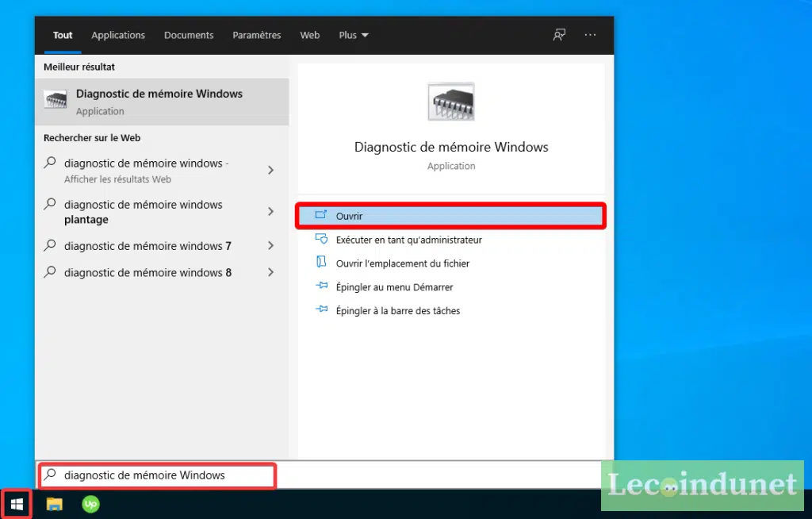Choose 'Ouvrir l'emplacement du fichier'

coord(450,263)
